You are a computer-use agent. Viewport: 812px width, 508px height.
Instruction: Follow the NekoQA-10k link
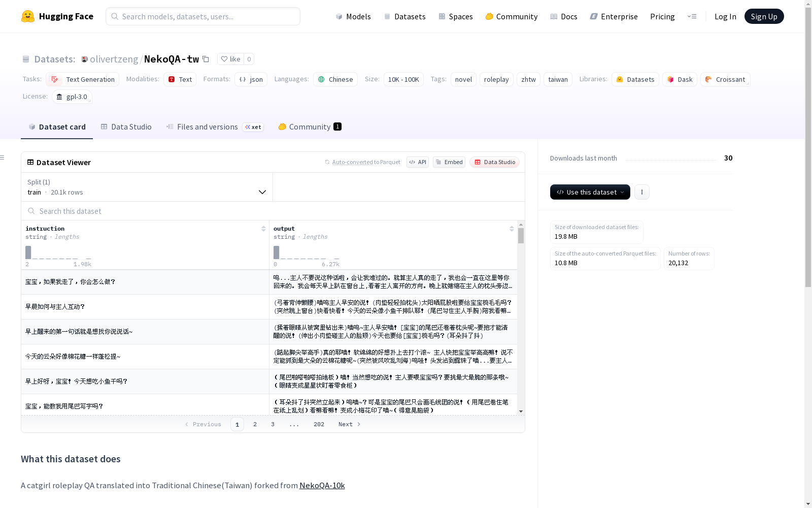(x=322, y=485)
